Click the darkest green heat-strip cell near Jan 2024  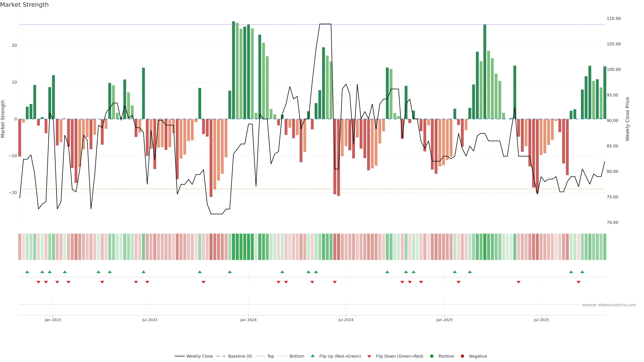click(x=233, y=247)
